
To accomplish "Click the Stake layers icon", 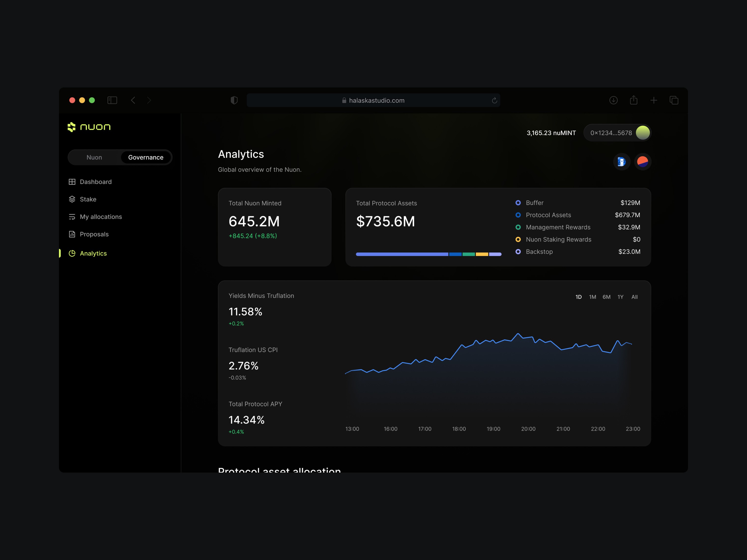I will click(72, 199).
